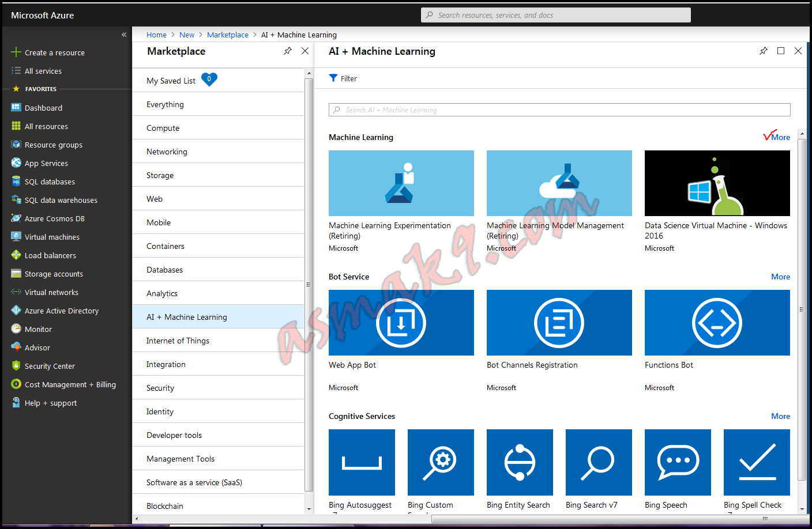Pin the Marketplace pane
Viewport: 812px width, 529px height.
coord(288,51)
